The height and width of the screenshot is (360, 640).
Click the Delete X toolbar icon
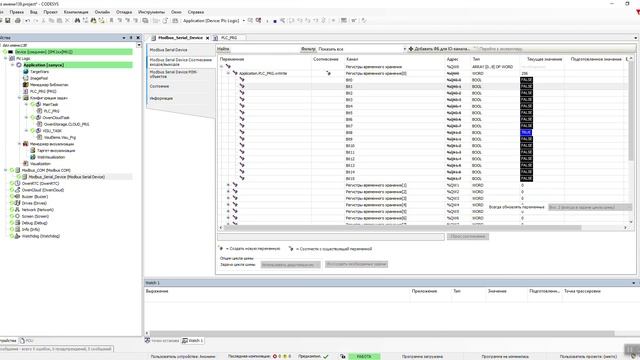click(x=67, y=20)
